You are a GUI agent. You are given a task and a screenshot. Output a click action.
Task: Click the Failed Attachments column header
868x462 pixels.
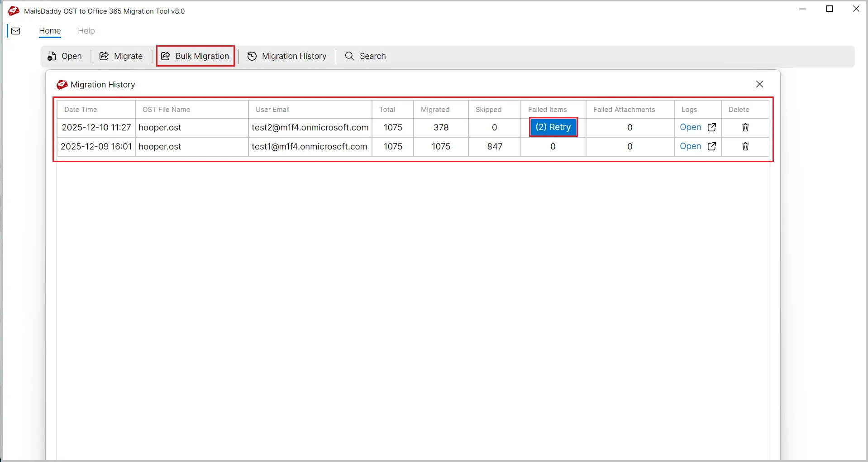pyautogui.click(x=624, y=110)
